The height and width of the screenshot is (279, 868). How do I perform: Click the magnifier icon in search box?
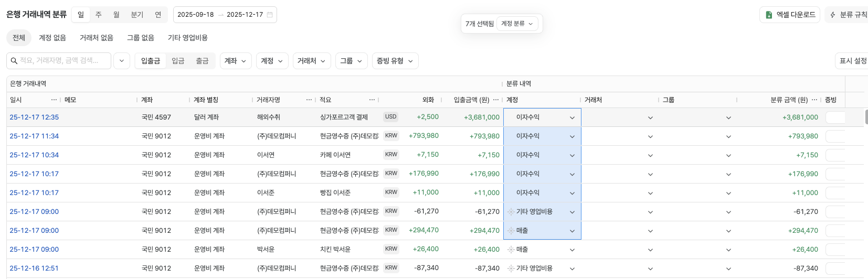(14, 61)
